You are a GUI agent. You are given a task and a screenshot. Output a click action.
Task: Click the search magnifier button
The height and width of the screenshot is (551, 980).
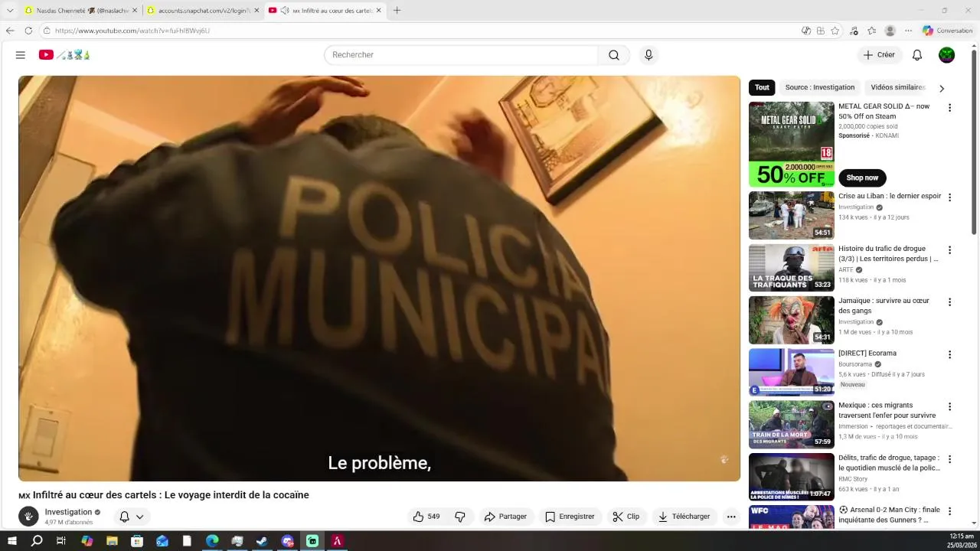click(614, 55)
